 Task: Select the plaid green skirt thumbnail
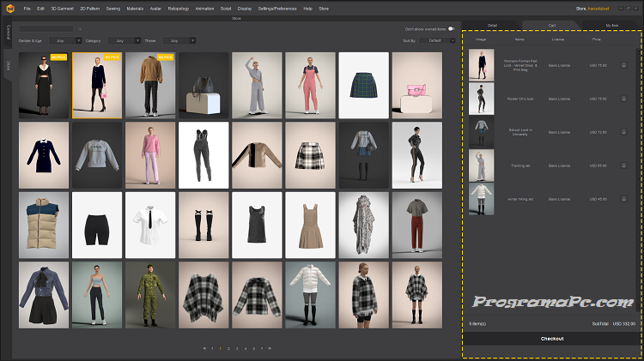point(363,85)
